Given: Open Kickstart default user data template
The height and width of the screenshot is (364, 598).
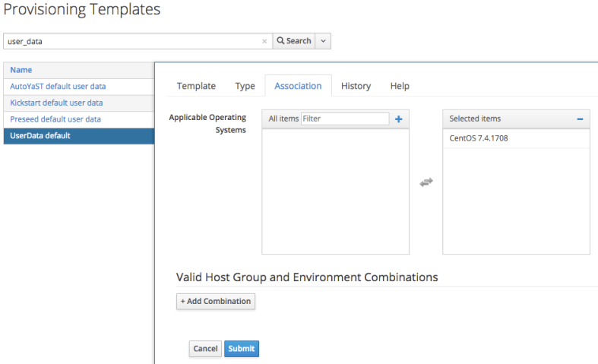Looking at the screenshot, I should 56,103.
